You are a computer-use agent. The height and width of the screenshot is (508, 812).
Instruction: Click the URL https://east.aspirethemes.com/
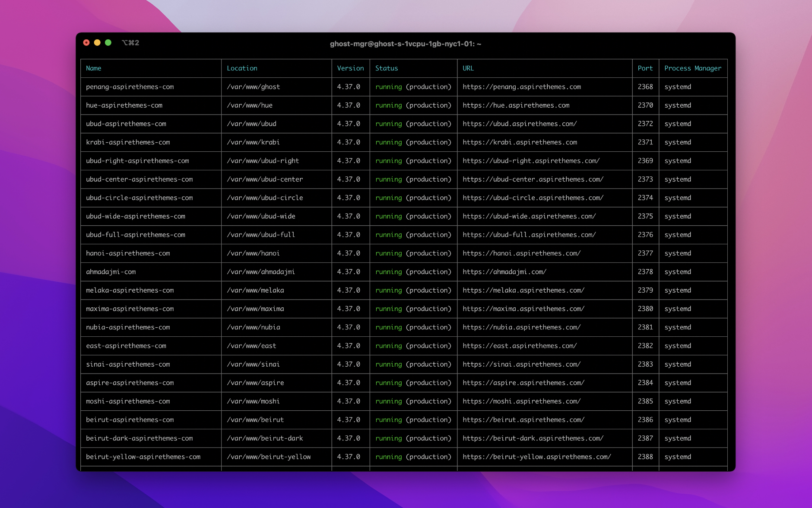coord(520,346)
